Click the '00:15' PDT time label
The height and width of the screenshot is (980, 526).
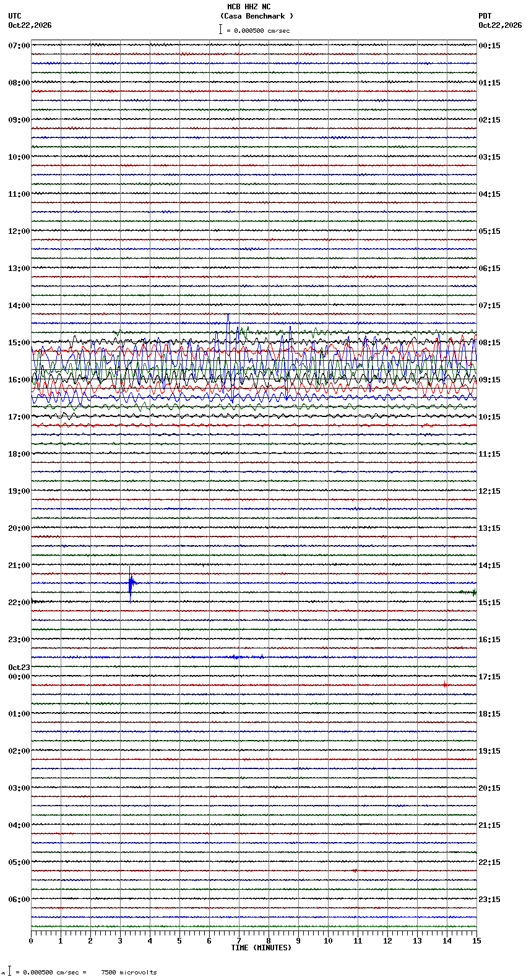[489, 46]
